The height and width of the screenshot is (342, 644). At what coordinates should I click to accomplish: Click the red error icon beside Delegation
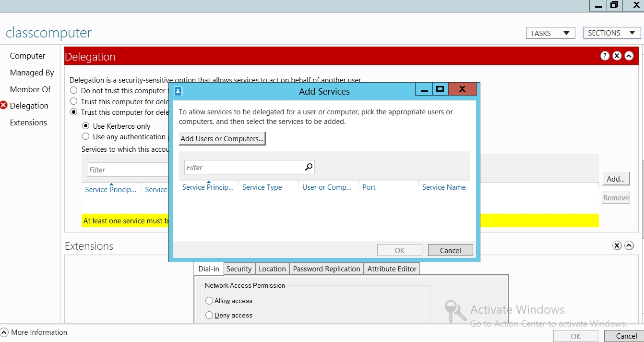click(x=4, y=106)
